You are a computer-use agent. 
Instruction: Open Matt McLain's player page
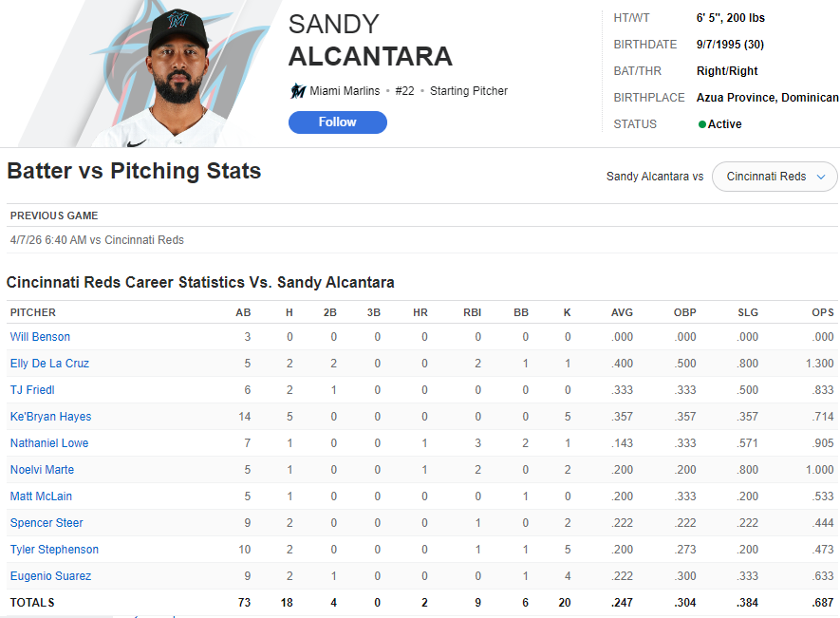click(x=41, y=496)
